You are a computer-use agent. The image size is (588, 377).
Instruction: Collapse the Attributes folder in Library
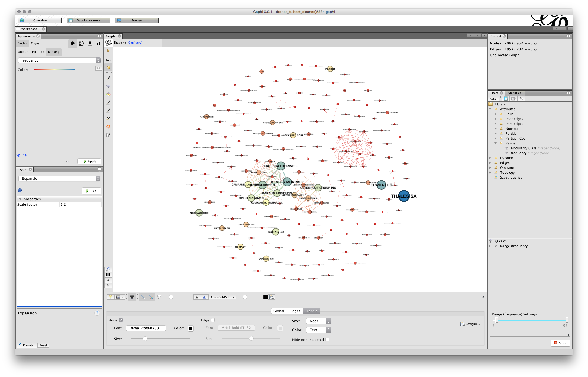[490, 109]
